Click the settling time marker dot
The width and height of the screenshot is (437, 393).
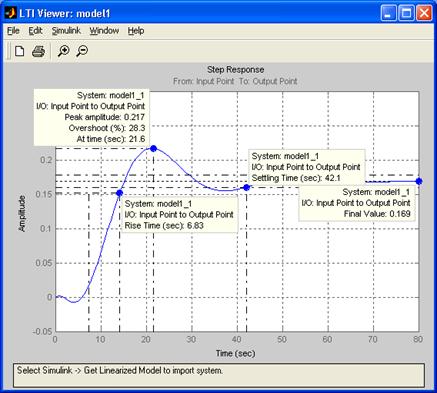(246, 187)
